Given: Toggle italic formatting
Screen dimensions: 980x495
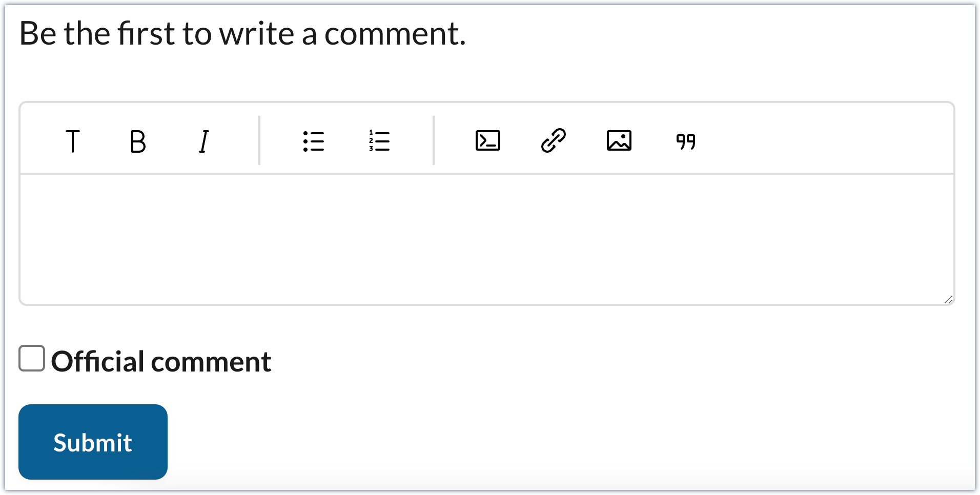Looking at the screenshot, I should coord(203,141).
